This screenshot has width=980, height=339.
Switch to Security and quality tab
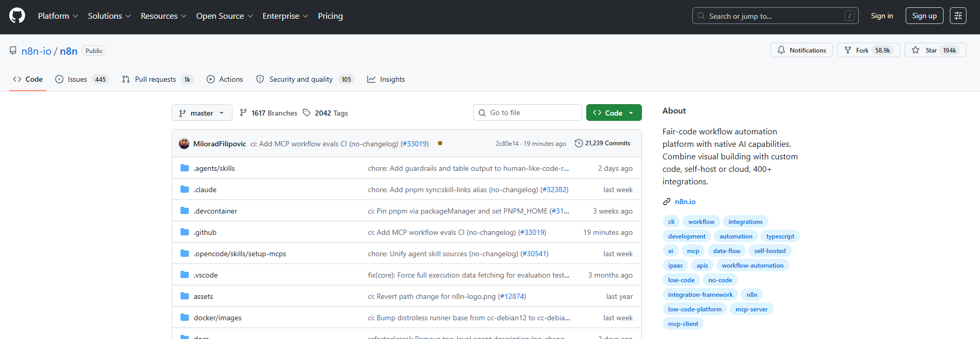pyautogui.click(x=305, y=79)
